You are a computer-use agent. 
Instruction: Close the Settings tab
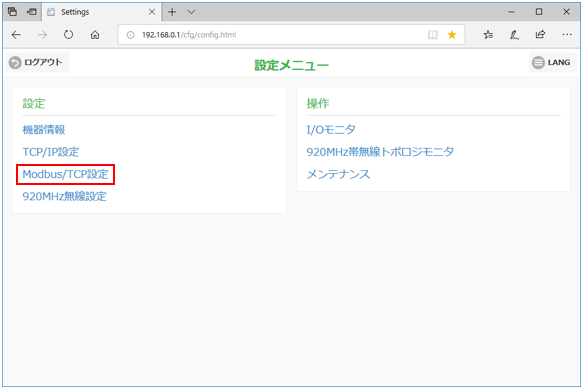152,12
